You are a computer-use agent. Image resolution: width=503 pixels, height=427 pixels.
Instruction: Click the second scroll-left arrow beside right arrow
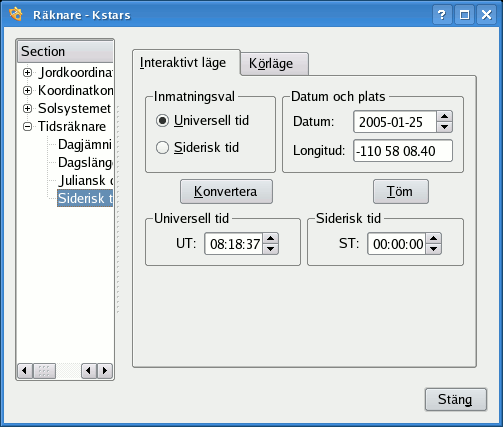(89, 371)
